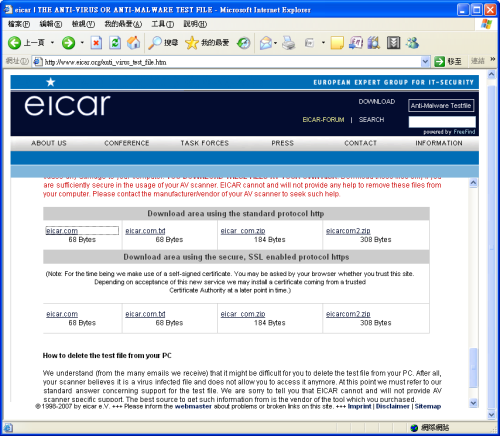Screen dimensions: 500x436
Task: Stop page loading with the red X icon
Action: point(96,43)
